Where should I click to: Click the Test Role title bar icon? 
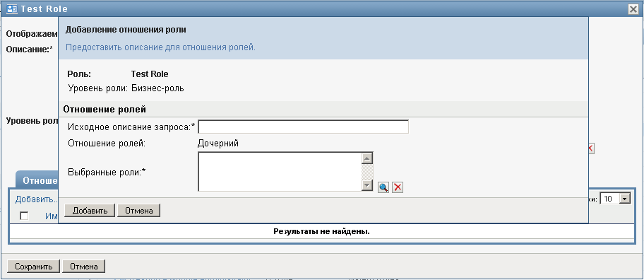point(12,8)
